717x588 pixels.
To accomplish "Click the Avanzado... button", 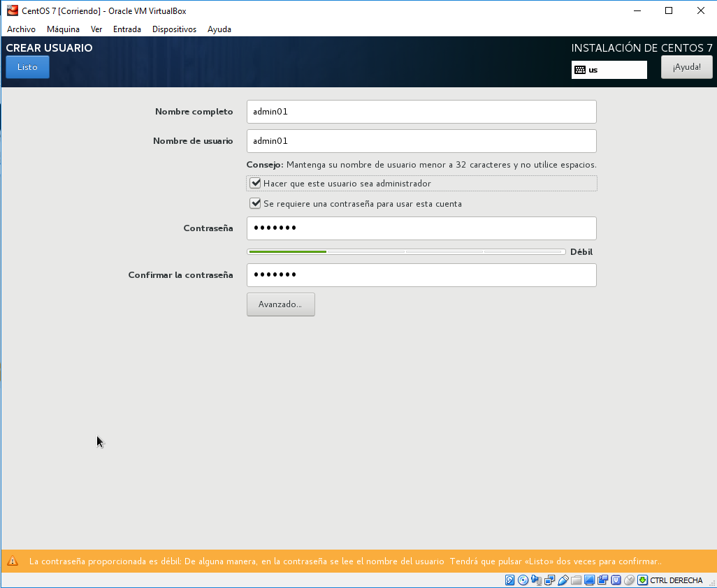I will click(280, 304).
